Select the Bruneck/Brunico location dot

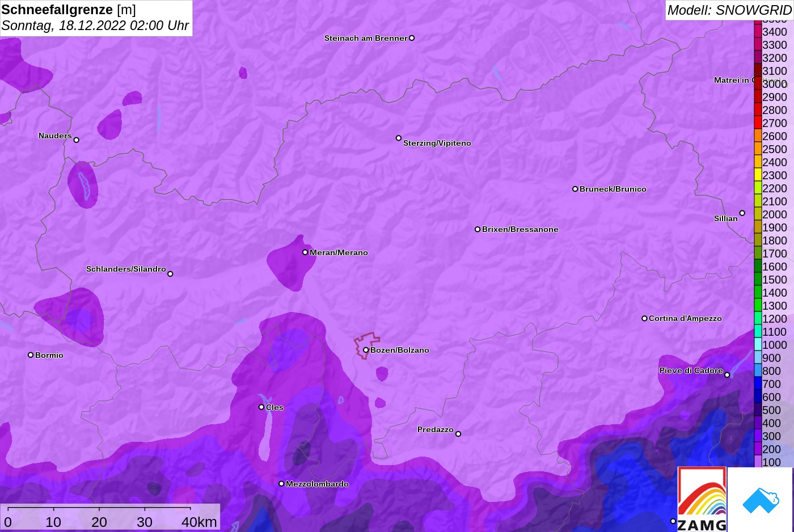point(575,189)
